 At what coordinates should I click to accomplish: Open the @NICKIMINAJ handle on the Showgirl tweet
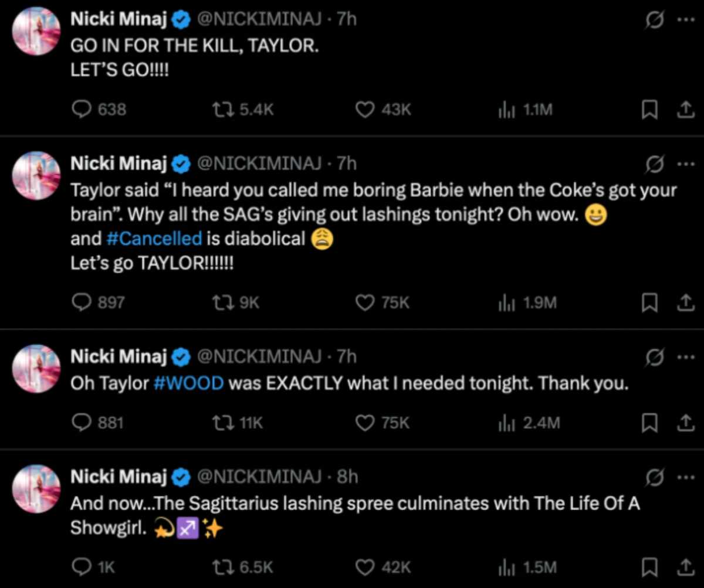tap(261, 477)
